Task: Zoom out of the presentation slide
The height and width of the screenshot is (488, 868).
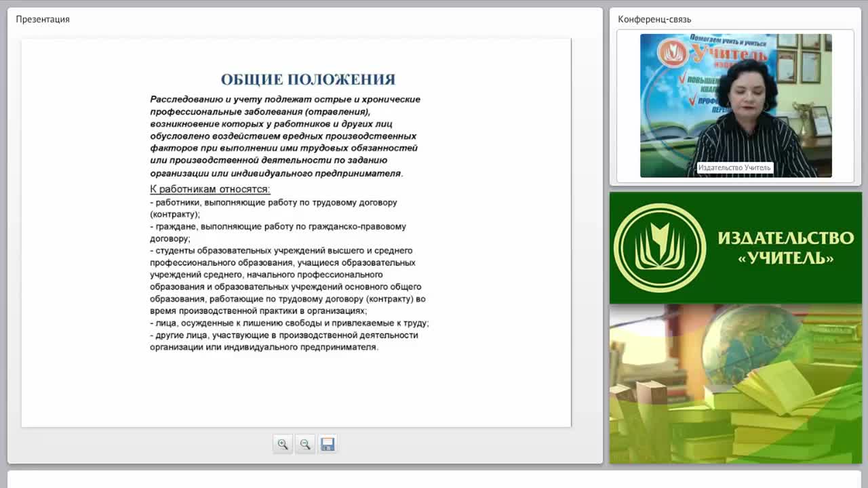Action: [305, 445]
